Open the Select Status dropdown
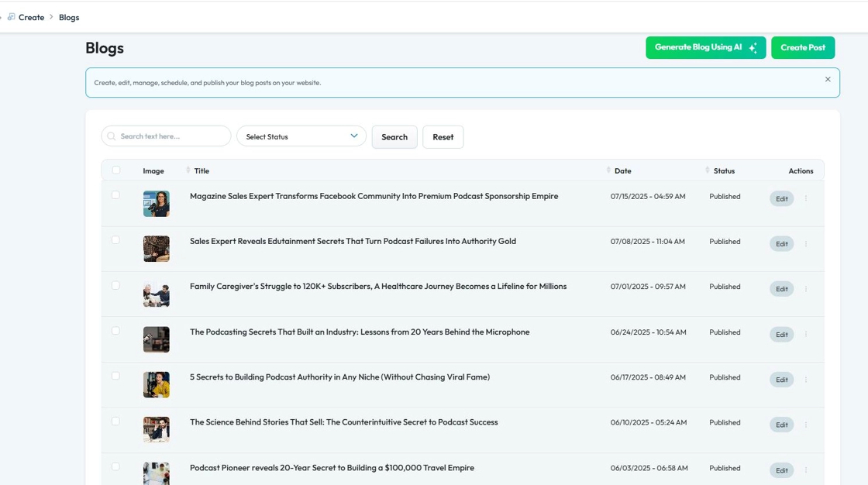The width and height of the screenshot is (868, 485). pos(301,136)
